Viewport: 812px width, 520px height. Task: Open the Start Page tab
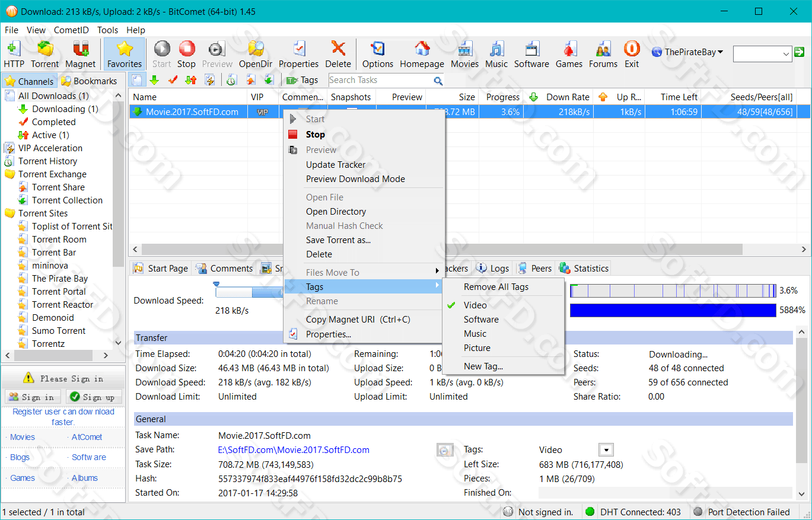pos(161,269)
